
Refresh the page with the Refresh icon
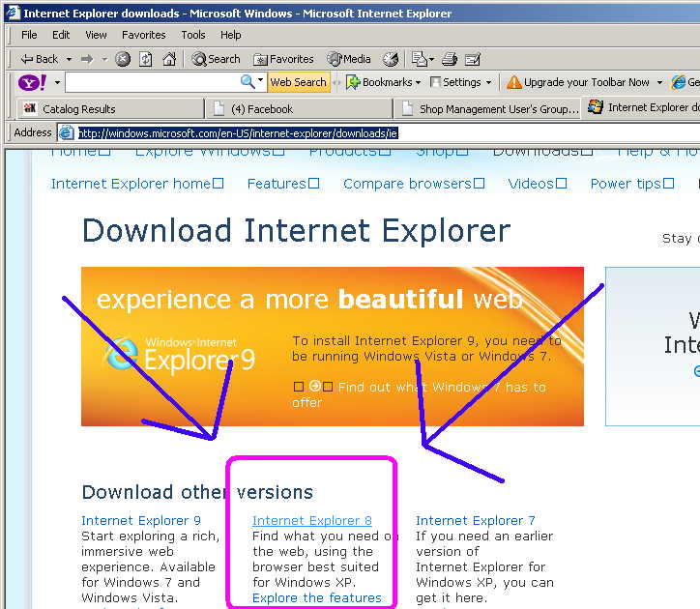(146, 59)
